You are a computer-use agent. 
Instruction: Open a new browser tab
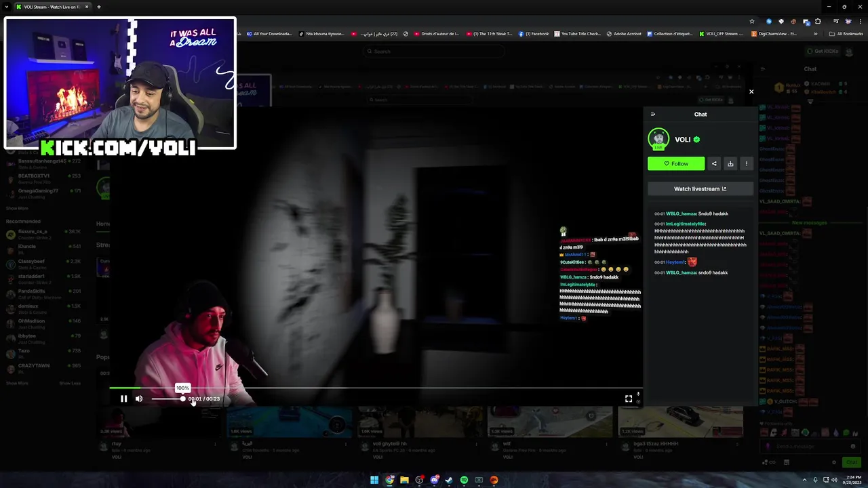(99, 7)
